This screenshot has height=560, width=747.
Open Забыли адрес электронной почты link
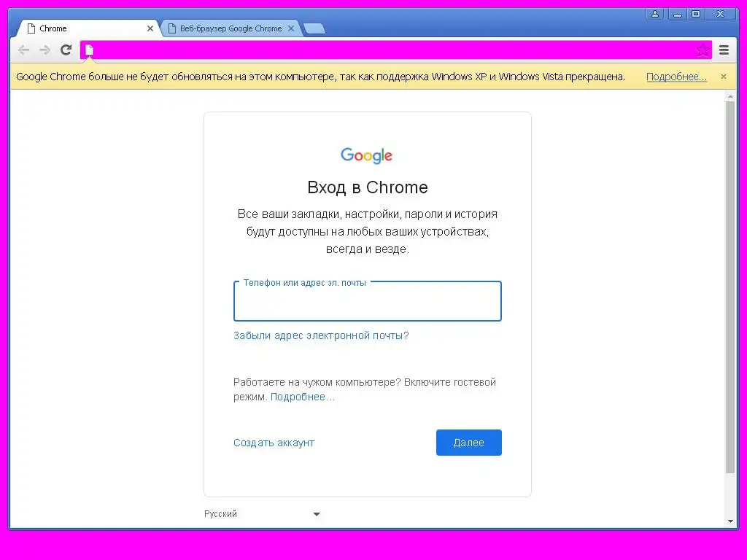click(x=321, y=335)
